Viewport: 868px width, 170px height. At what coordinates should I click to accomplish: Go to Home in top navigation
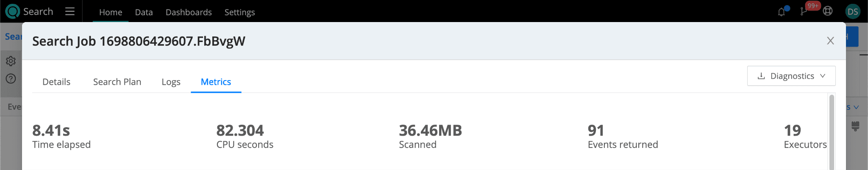tap(111, 12)
